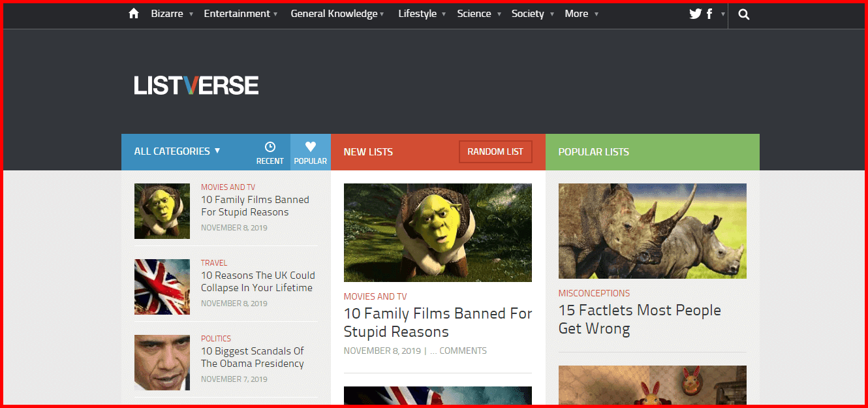Expand the Society menu arrow

coord(552,14)
